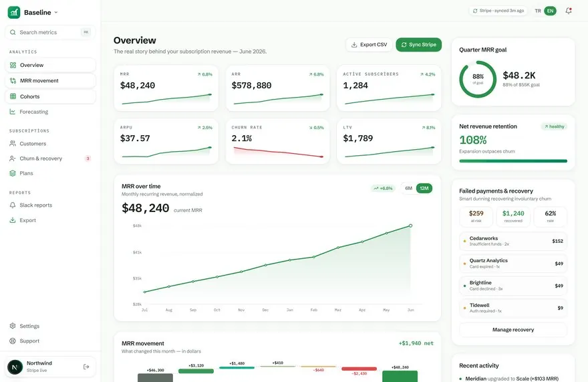
Task: Click the Slack reports bell icon
Action: point(13,205)
